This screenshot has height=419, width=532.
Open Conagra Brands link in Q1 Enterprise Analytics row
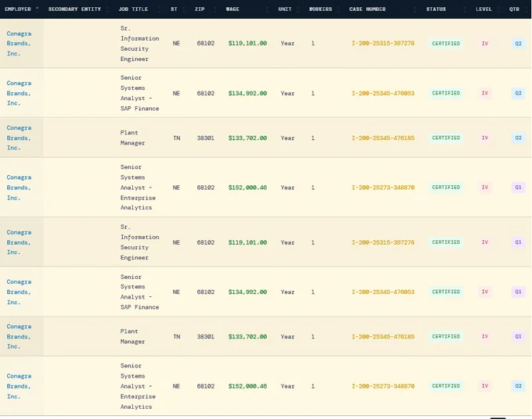pos(19,187)
